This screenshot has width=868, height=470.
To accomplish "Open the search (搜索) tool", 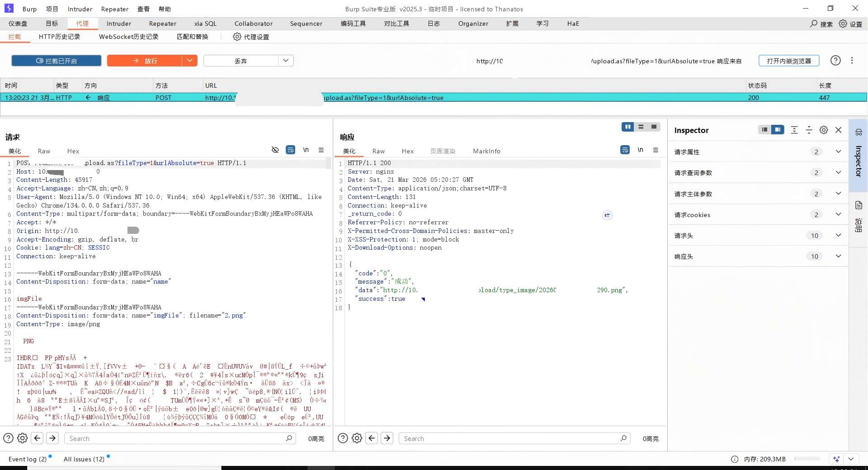I will pos(821,24).
